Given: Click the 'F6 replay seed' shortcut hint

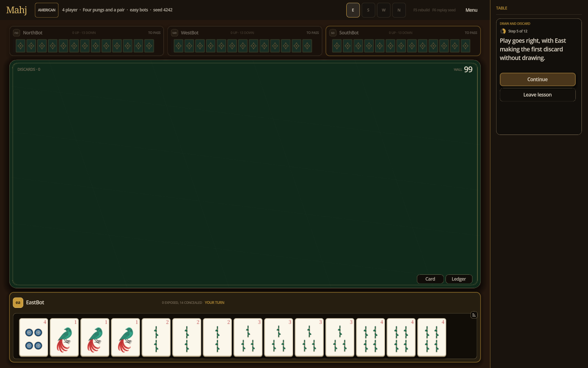Looking at the screenshot, I should (x=444, y=10).
